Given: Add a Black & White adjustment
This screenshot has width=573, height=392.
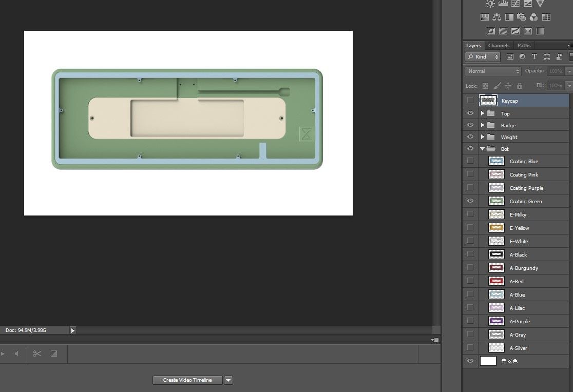Looking at the screenshot, I should click(x=509, y=17).
